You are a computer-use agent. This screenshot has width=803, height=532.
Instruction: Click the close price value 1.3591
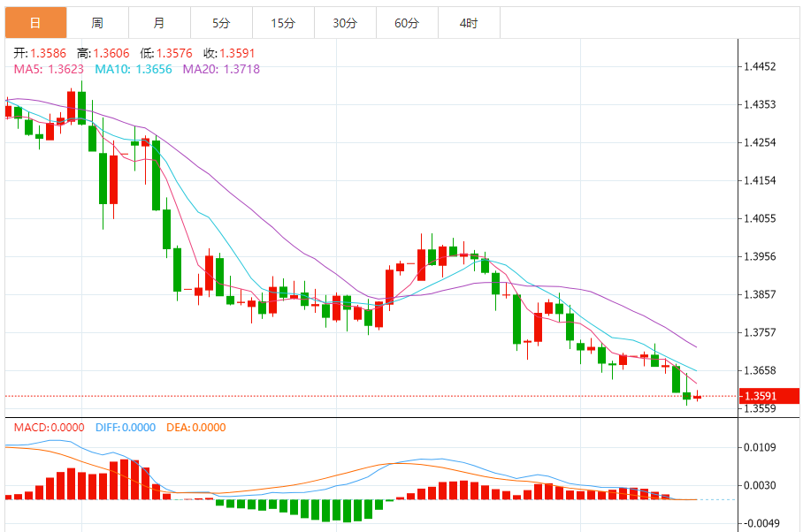pyautogui.click(x=237, y=53)
